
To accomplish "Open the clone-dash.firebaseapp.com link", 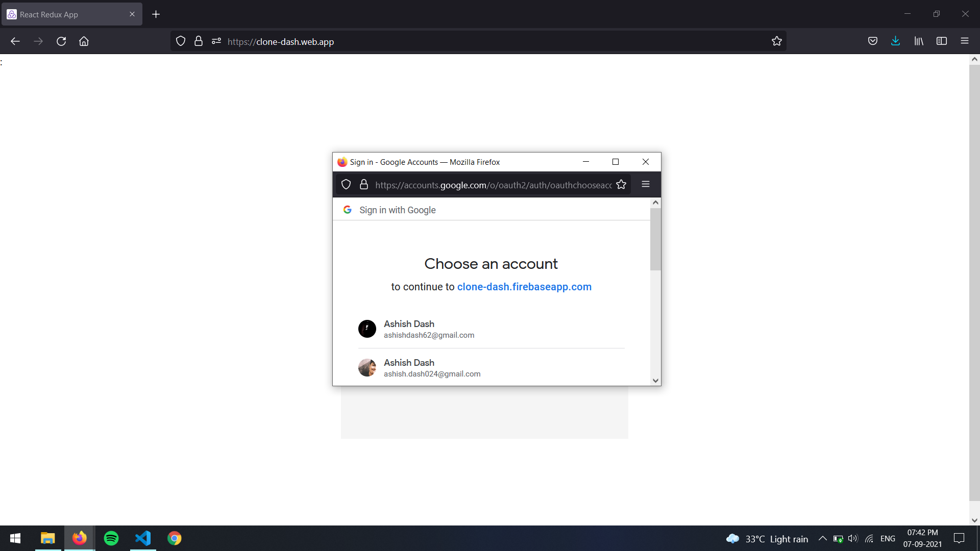I will 524,287.
